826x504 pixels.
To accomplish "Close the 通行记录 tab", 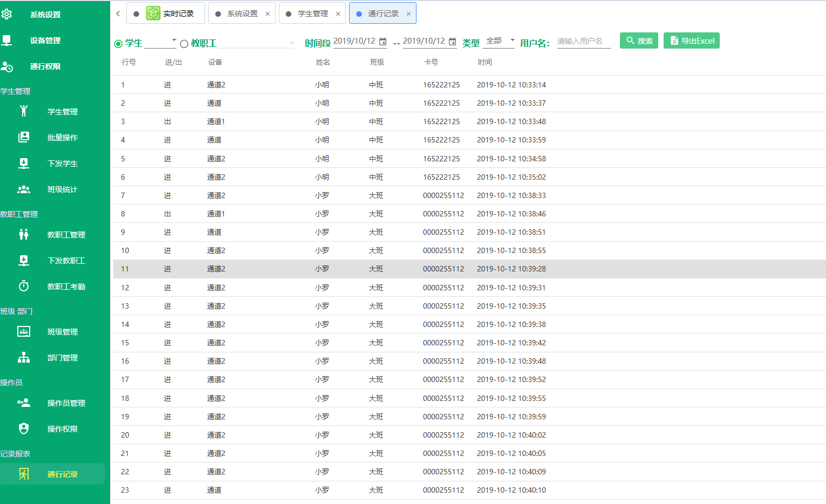I will [x=408, y=14].
